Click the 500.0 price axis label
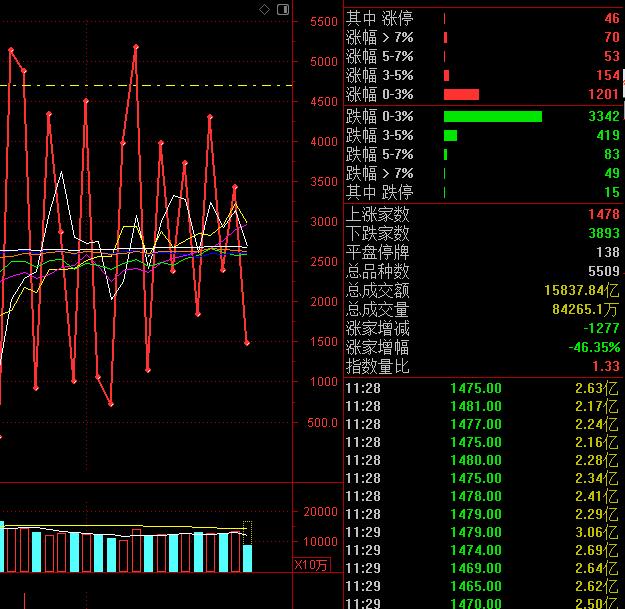This screenshot has height=609, width=625. (322, 422)
